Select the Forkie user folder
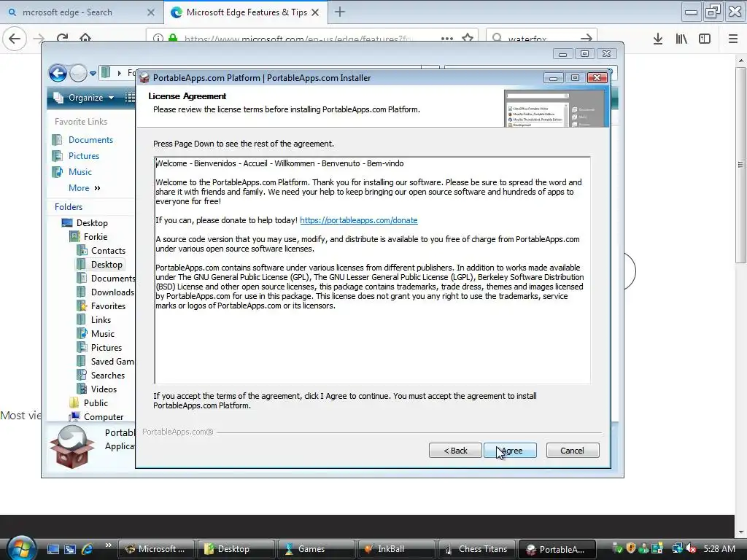Screen dimensions: 747x560 tap(96, 237)
